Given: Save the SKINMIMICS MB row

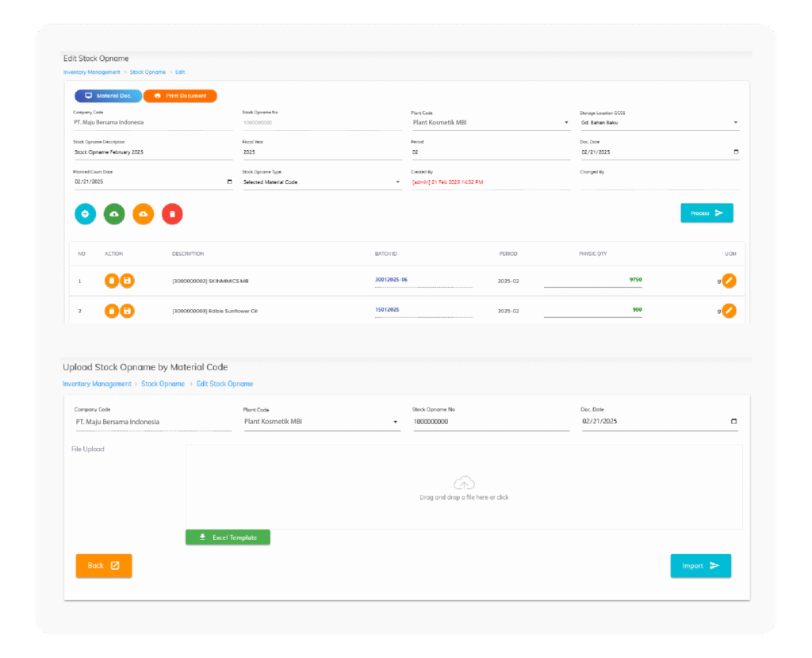Looking at the screenshot, I should click(x=127, y=281).
